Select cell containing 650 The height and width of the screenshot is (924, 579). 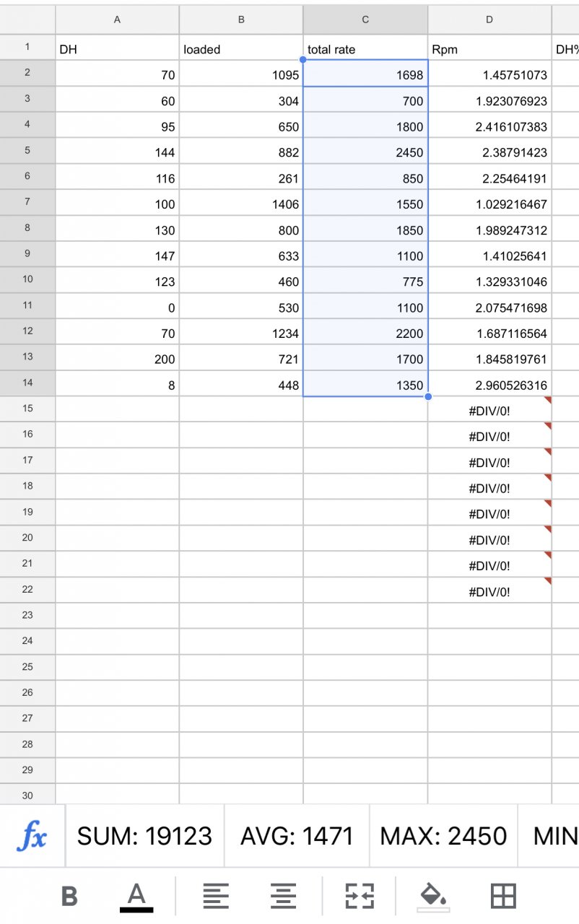click(241, 126)
